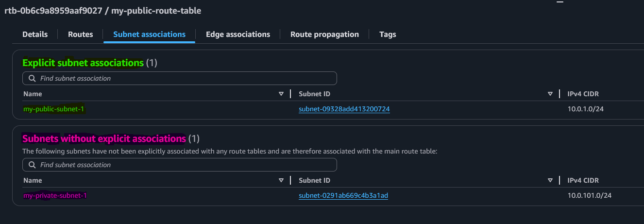Sort explicit associations by Subnet ID using the triangle

coord(550,94)
